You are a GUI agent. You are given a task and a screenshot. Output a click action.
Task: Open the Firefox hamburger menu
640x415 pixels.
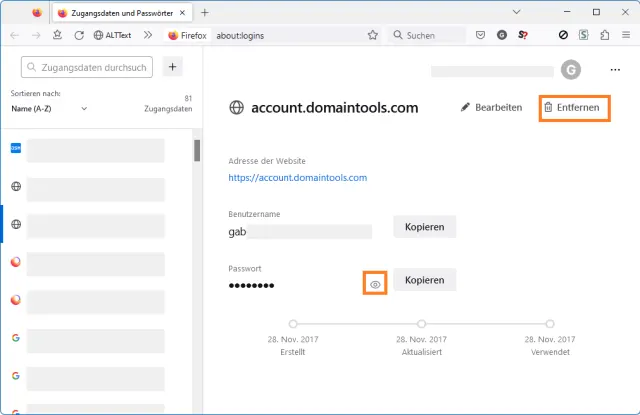626,35
